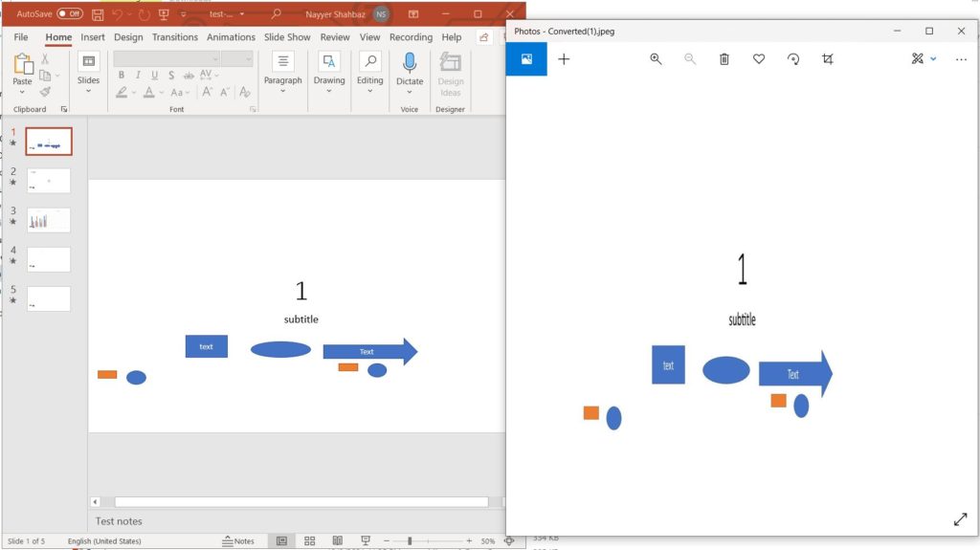Toggle the AutoSave switch
980x550 pixels.
pos(70,14)
